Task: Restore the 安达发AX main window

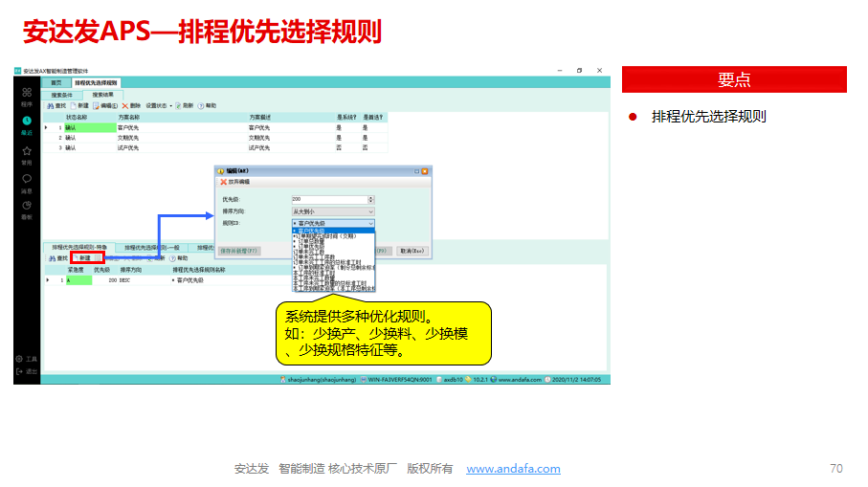Action: (580, 71)
